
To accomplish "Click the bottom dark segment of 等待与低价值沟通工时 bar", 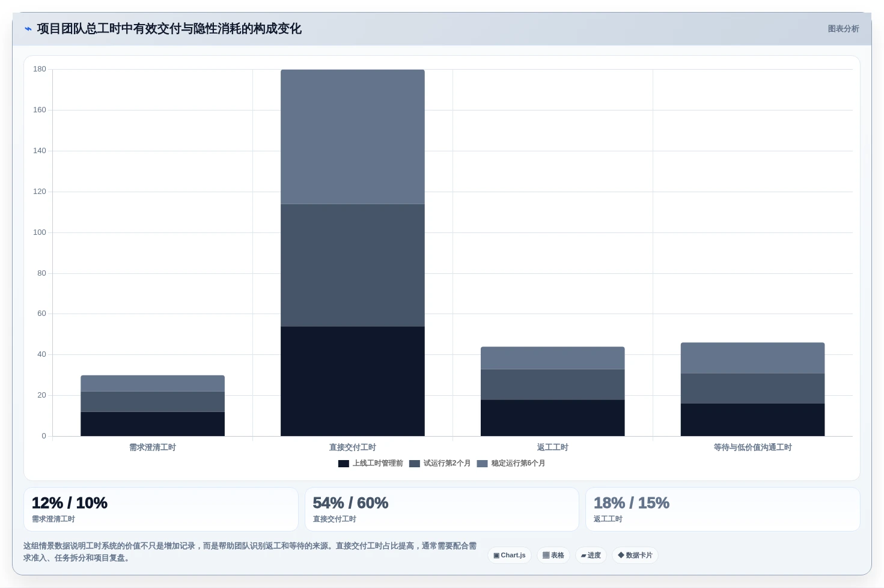I will (753, 420).
